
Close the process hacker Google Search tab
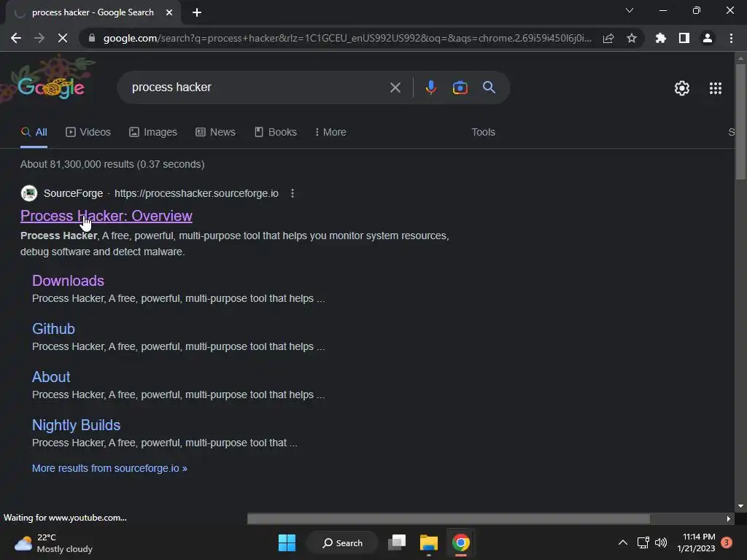[x=169, y=12]
